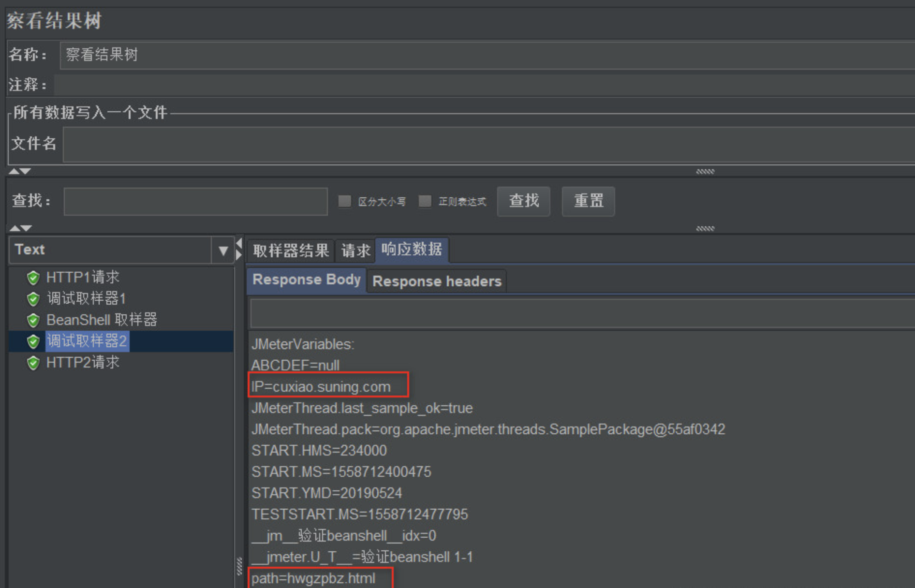Click green shield icon beside 调试取样器2
915x588 pixels.
click(33, 341)
